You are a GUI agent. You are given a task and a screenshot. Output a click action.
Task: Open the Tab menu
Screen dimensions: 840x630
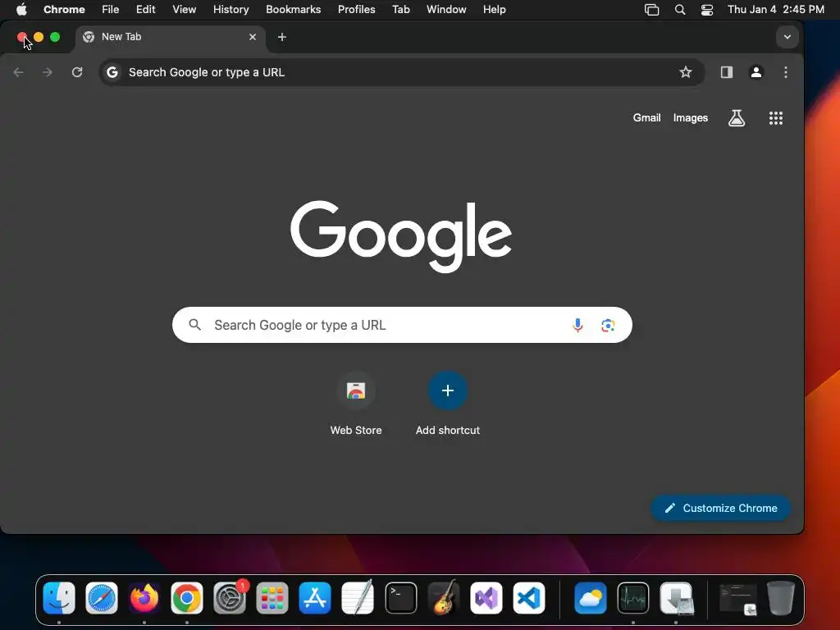400,10
